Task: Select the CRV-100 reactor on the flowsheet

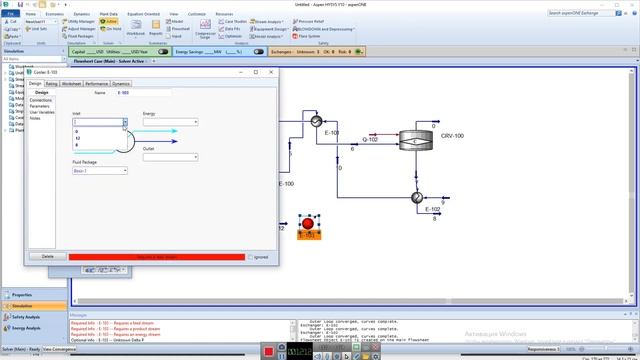Action: point(416,140)
